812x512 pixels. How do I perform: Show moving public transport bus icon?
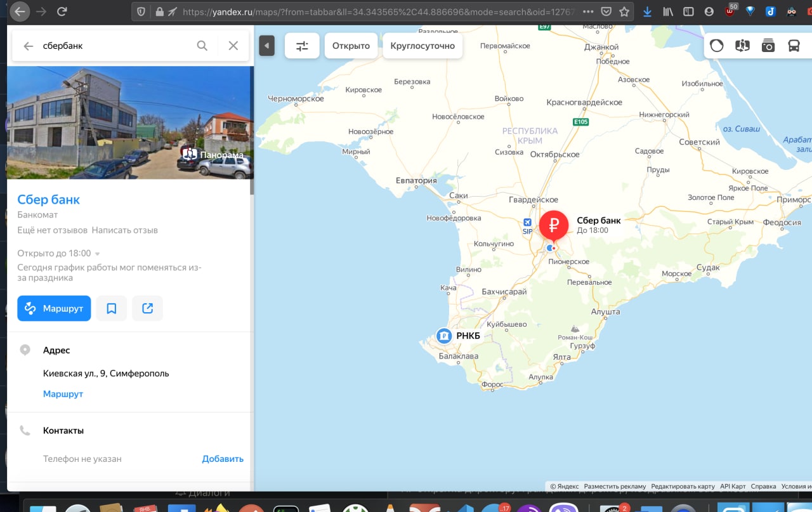794,46
